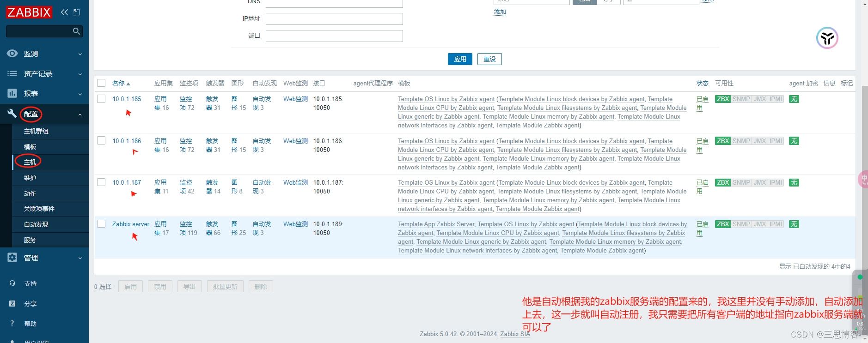Viewport: 868px width, 343px height.
Task: Open 自动发现 under 配置
Action: coord(36,224)
